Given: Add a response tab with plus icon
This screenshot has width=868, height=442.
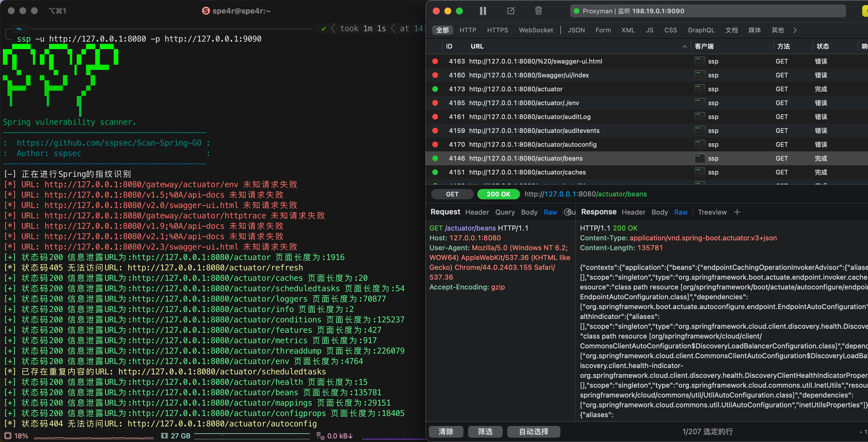Looking at the screenshot, I should (737, 212).
